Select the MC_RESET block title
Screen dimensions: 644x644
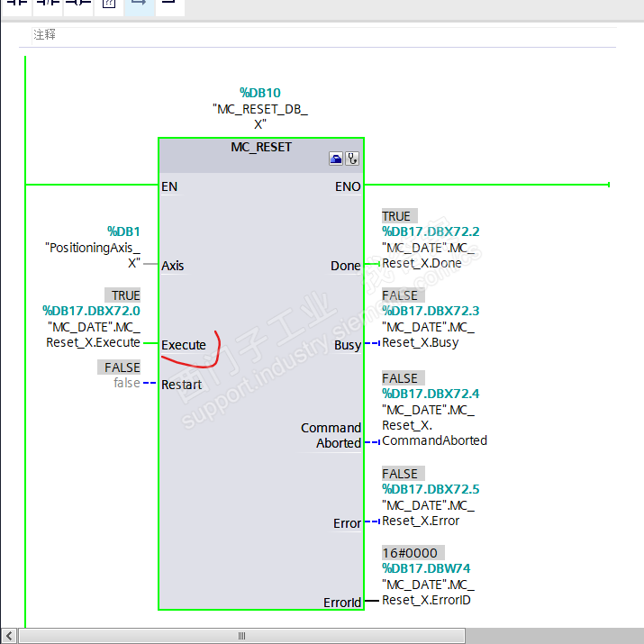pos(261,147)
